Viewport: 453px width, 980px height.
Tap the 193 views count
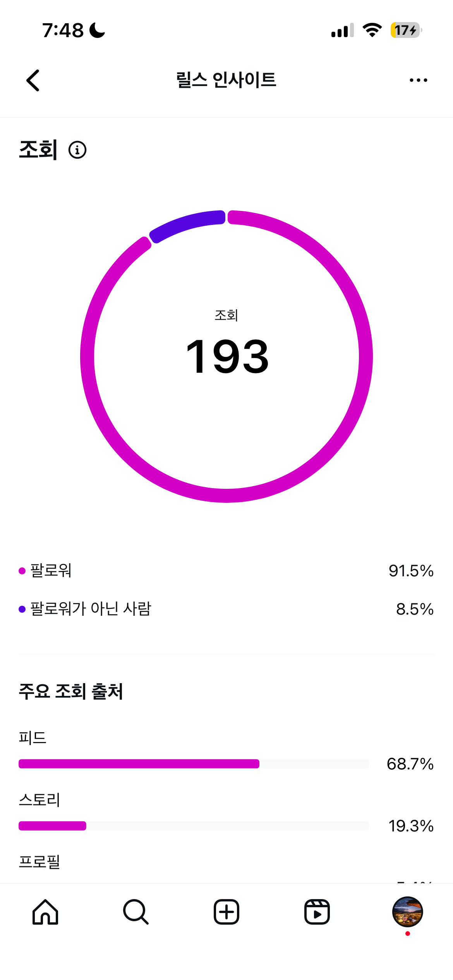[227, 356]
